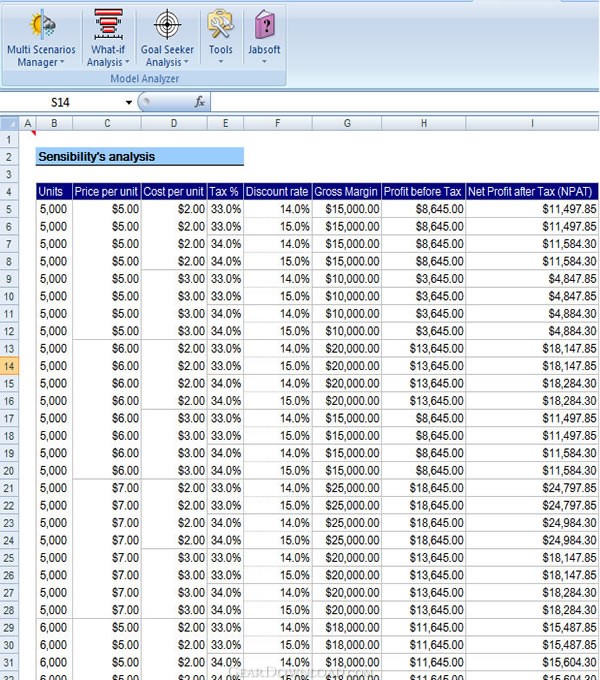Click the $7.00 price cell in row 25
Viewport: 600px width, 680px height.
point(107,558)
